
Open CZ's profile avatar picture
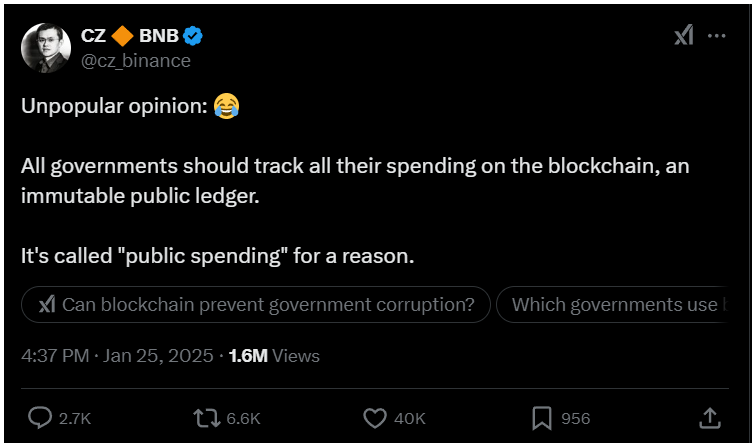(x=44, y=48)
